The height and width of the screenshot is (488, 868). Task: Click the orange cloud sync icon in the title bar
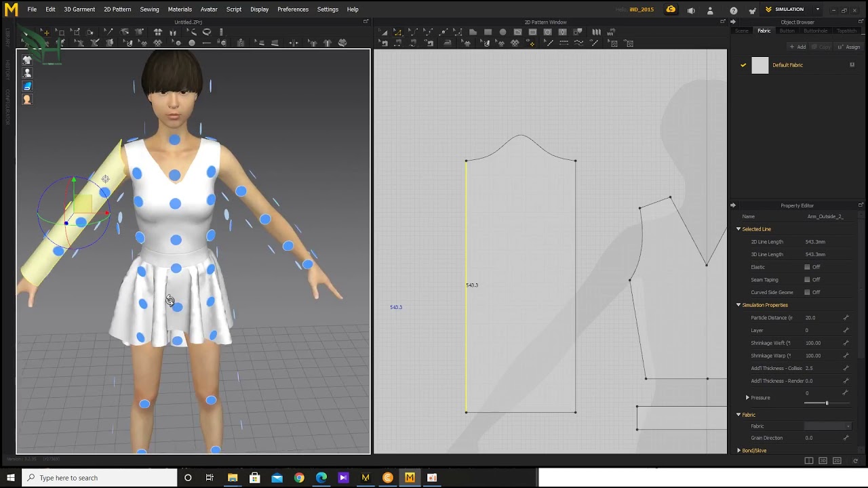point(671,9)
